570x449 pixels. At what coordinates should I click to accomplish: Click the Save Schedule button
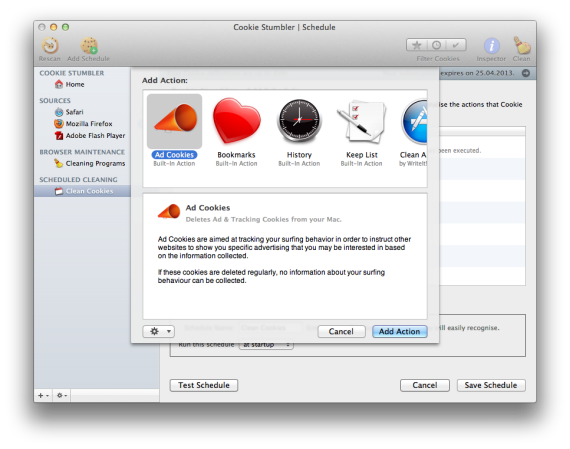pyautogui.click(x=491, y=385)
